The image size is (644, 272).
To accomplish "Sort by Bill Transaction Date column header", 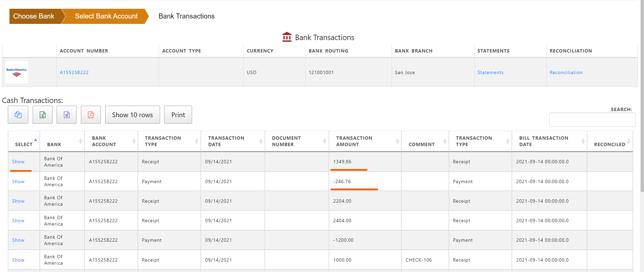I will [549, 141].
